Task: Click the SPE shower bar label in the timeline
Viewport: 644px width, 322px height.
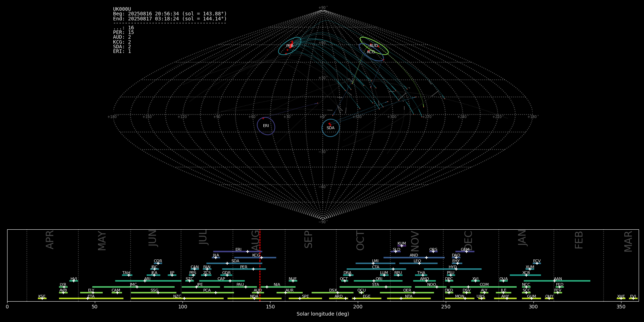Action: pyautogui.click(x=305, y=297)
